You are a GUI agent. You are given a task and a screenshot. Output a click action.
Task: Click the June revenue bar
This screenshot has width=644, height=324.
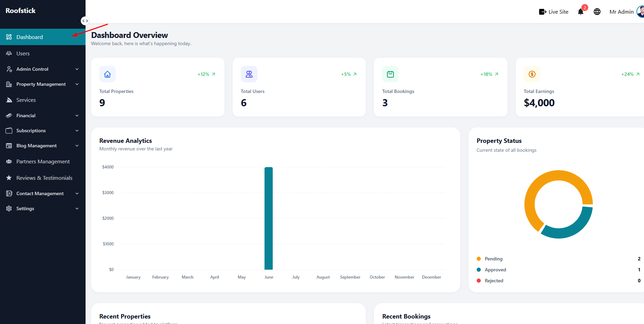click(x=269, y=218)
